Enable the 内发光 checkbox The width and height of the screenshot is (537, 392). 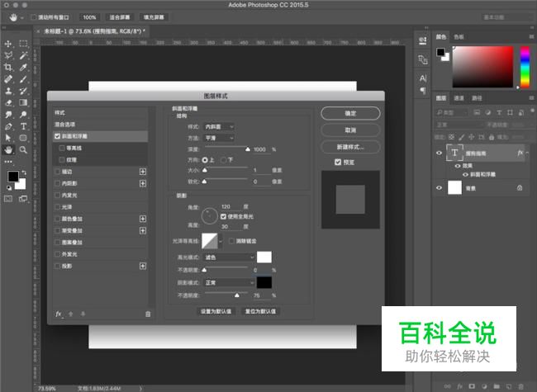pyautogui.click(x=58, y=196)
